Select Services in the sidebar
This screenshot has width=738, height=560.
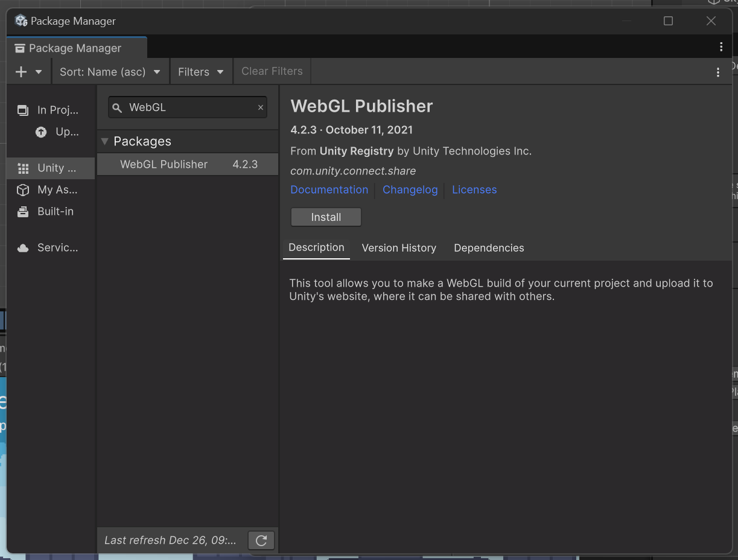tap(51, 247)
